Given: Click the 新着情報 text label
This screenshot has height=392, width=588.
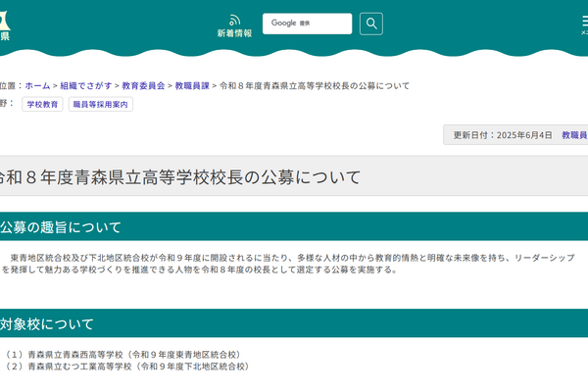Looking at the screenshot, I should click(x=234, y=33).
